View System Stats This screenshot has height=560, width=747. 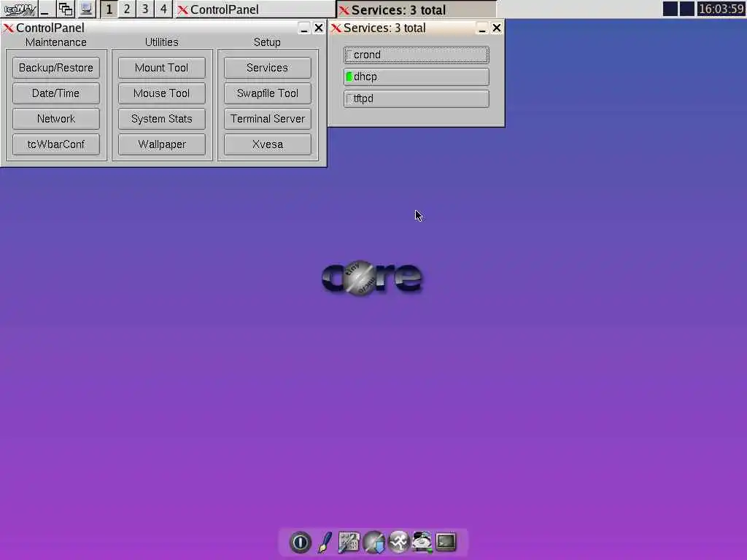161,119
